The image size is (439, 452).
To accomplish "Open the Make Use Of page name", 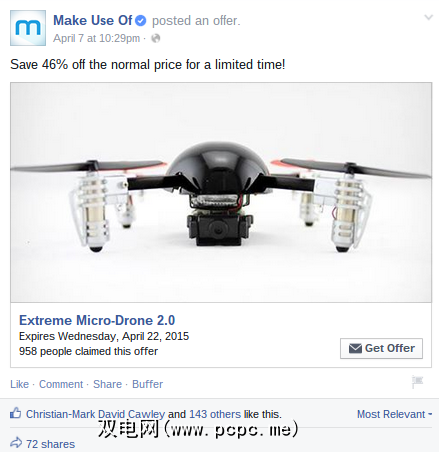I will [x=93, y=21].
